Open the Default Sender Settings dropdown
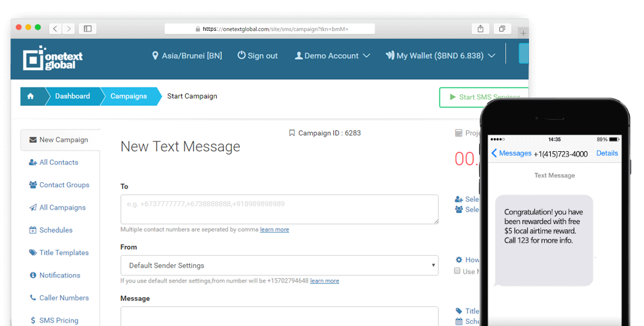Screen dimensions: 644x326 279,266
